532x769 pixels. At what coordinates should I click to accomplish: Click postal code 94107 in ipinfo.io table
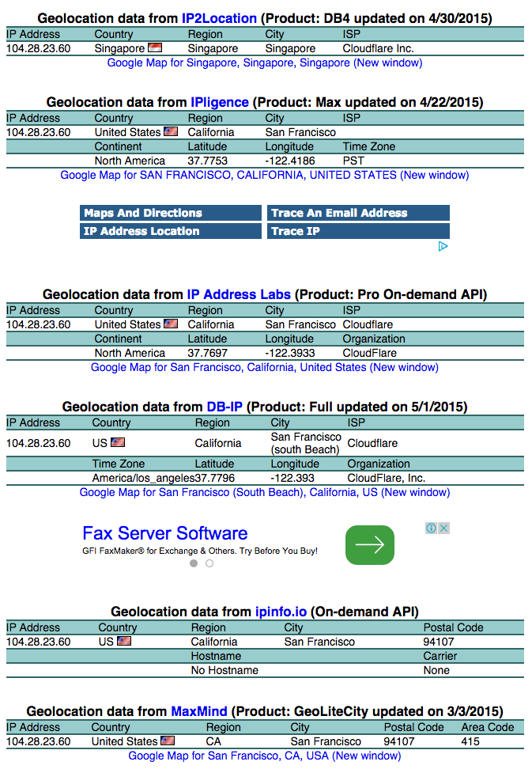point(439,642)
